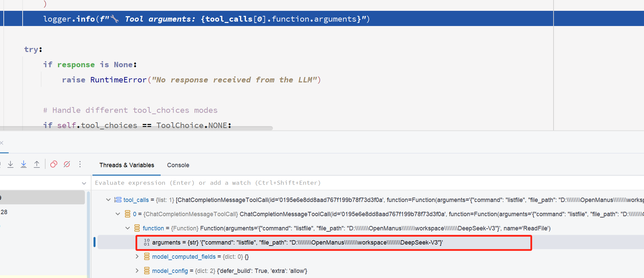Switch to Threads & Variables tab

[x=127, y=165]
